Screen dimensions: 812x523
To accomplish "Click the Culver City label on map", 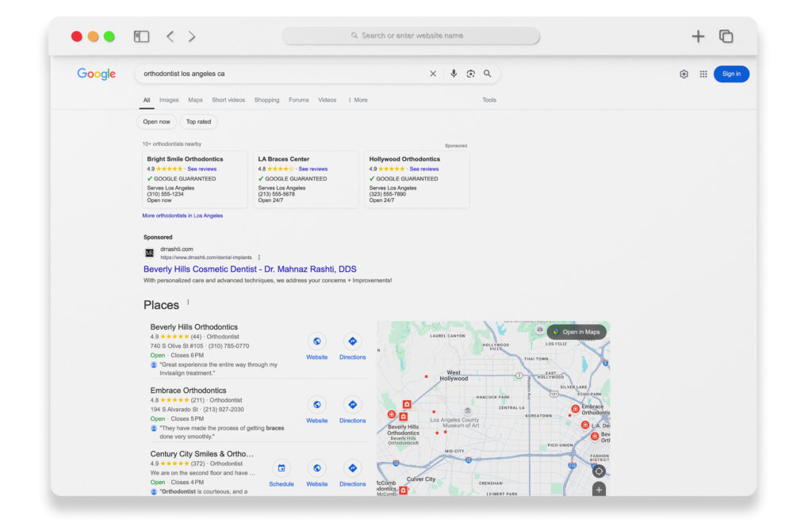I will [x=421, y=479].
